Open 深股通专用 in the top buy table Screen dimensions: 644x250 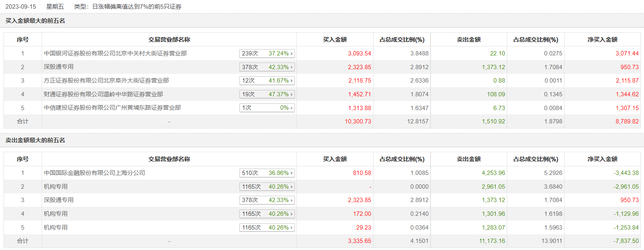pyautogui.click(x=59, y=67)
